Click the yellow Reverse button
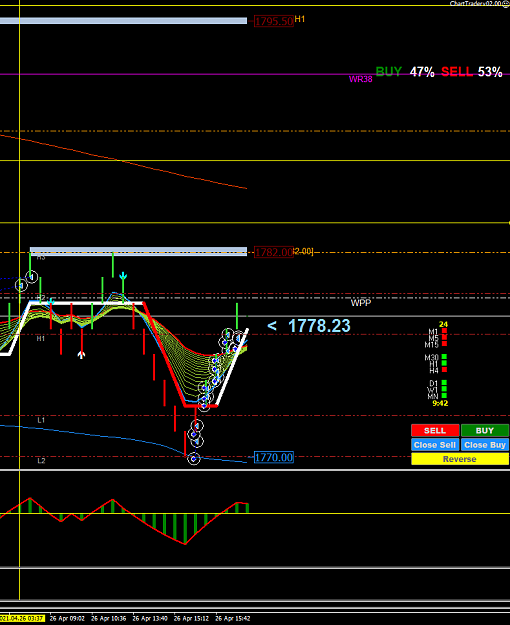Screen dimensions: 510x625 (x=460, y=459)
